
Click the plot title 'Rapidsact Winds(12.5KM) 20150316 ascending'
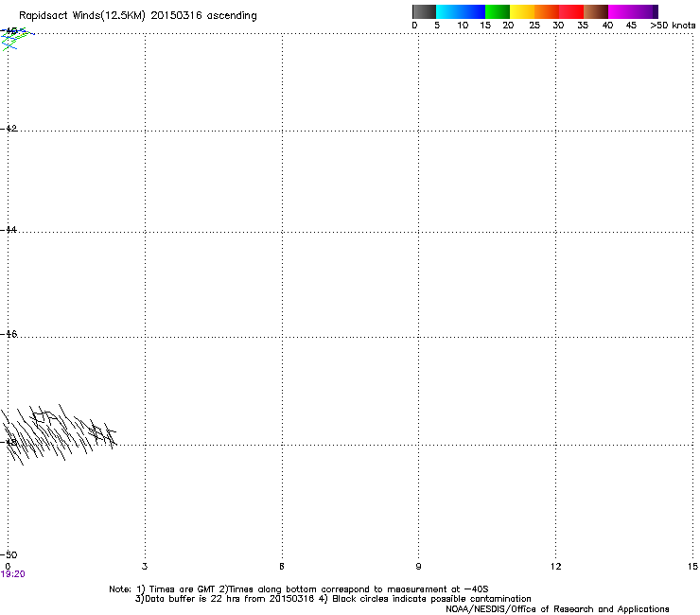pos(137,16)
